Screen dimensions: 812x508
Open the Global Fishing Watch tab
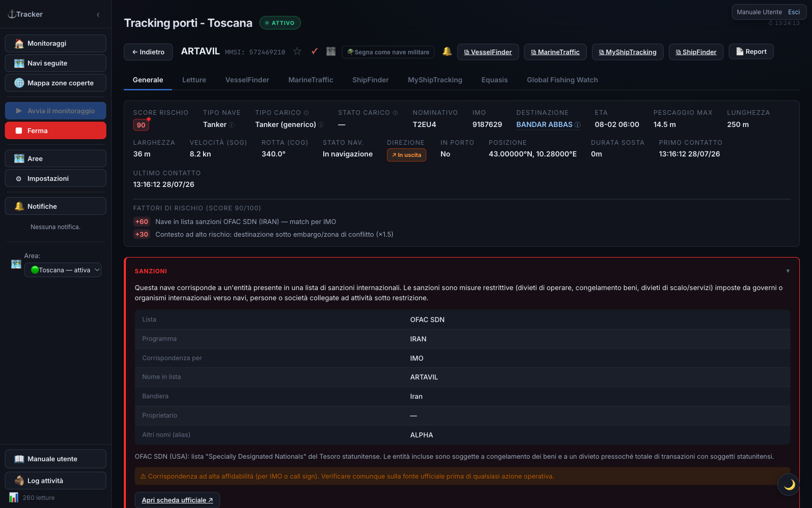tap(562, 80)
